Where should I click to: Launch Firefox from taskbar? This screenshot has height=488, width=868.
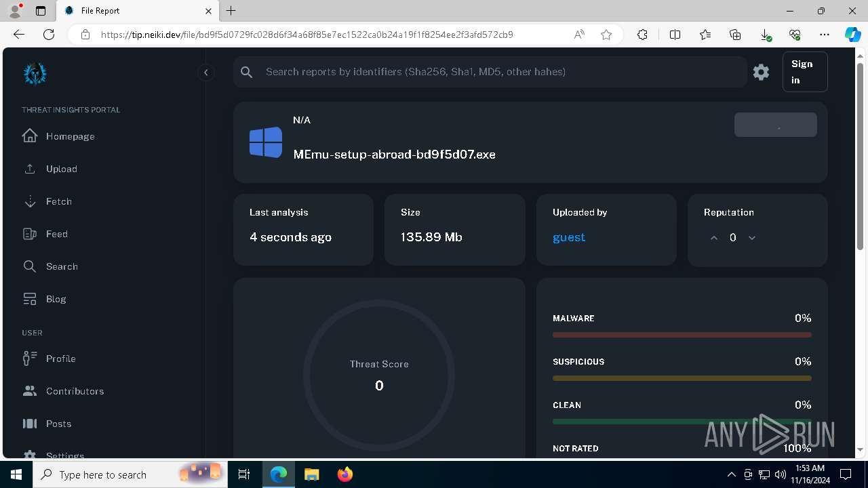pyautogui.click(x=345, y=474)
